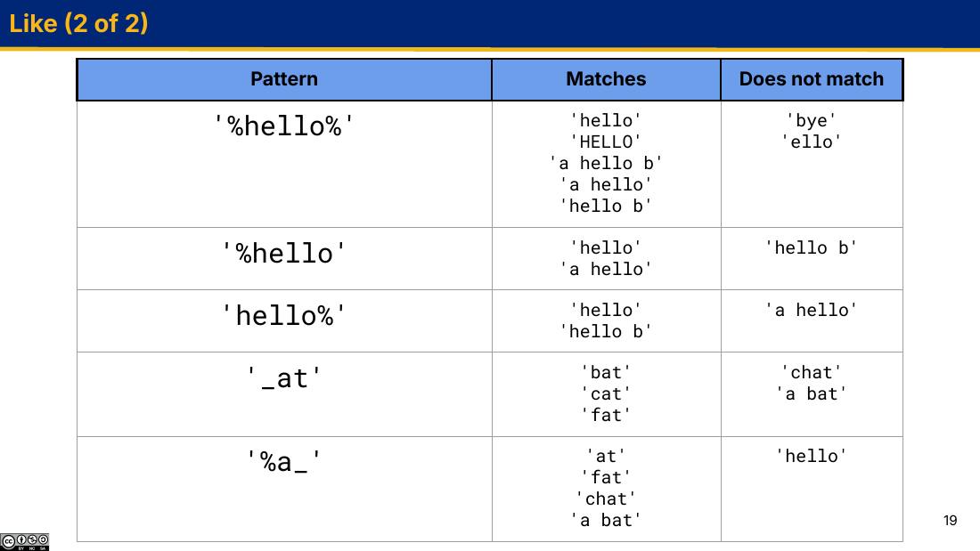The image size is (980, 551).
Task: Click the '%a_' pattern cell
Action: (284, 490)
